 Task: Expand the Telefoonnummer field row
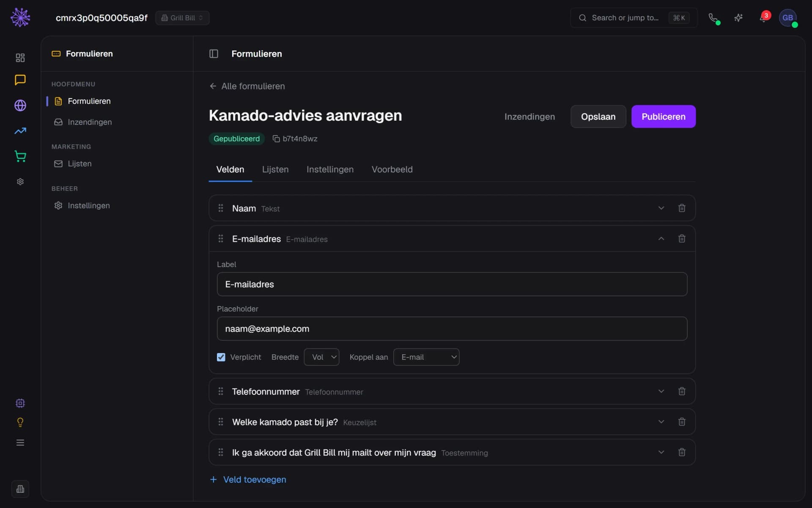click(x=661, y=391)
